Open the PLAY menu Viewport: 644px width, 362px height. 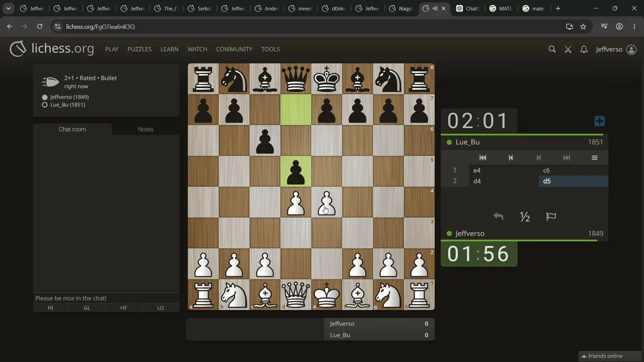(x=112, y=49)
